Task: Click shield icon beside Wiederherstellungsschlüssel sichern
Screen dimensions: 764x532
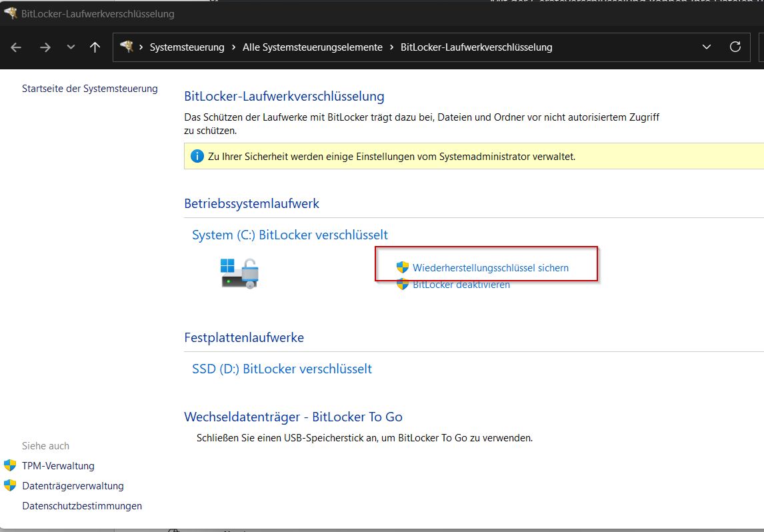Action: (403, 267)
